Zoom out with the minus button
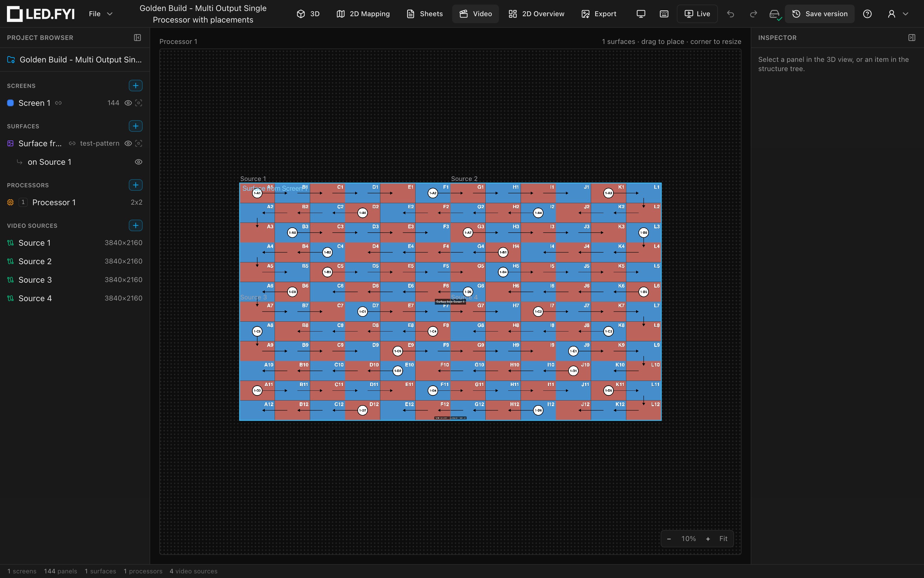Image resolution: width=924 pixels, height=578 pixels. click(x=669, y=539)
